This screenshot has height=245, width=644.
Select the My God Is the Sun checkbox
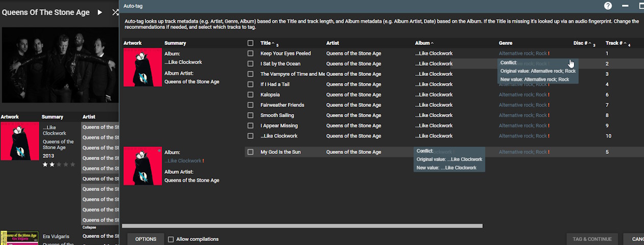[x=250, y=152]
